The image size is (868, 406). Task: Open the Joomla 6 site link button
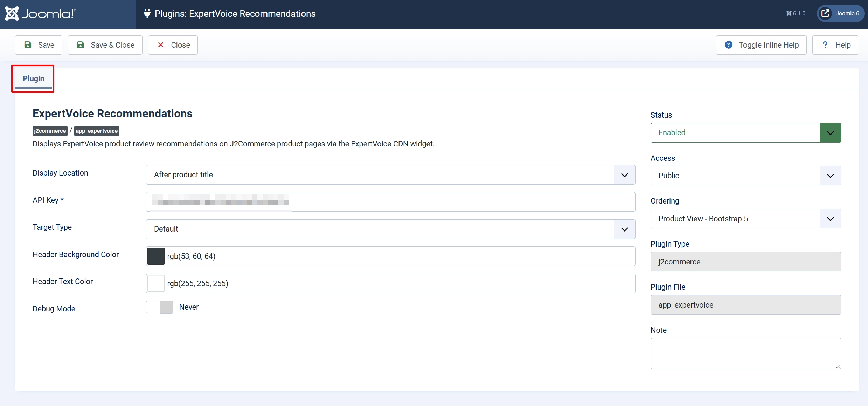841,13
